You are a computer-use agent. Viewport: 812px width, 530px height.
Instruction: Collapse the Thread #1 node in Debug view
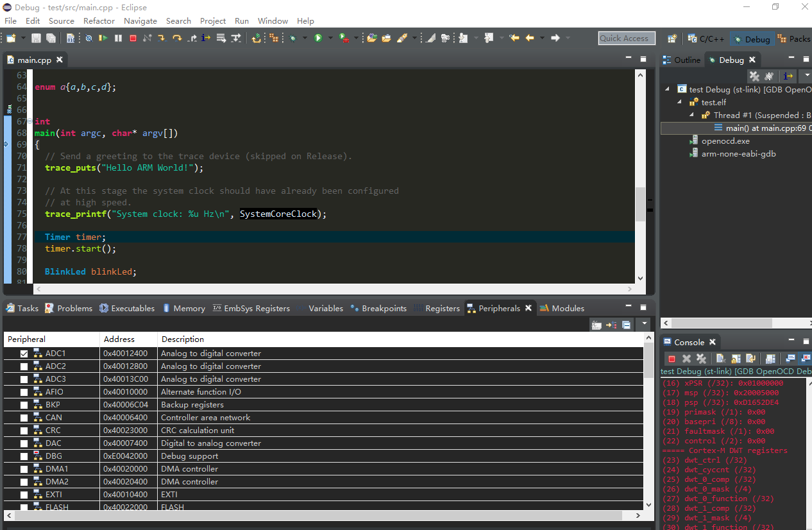pos(691,115)
